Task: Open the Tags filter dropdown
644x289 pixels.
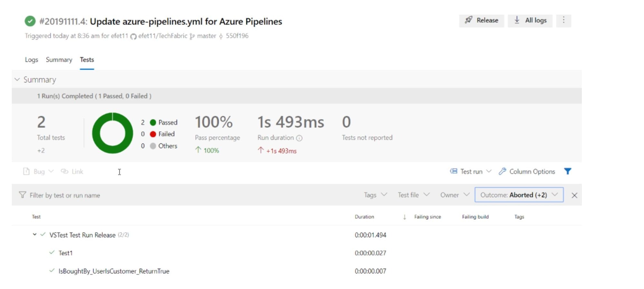Action: click(x=375, y=195)
